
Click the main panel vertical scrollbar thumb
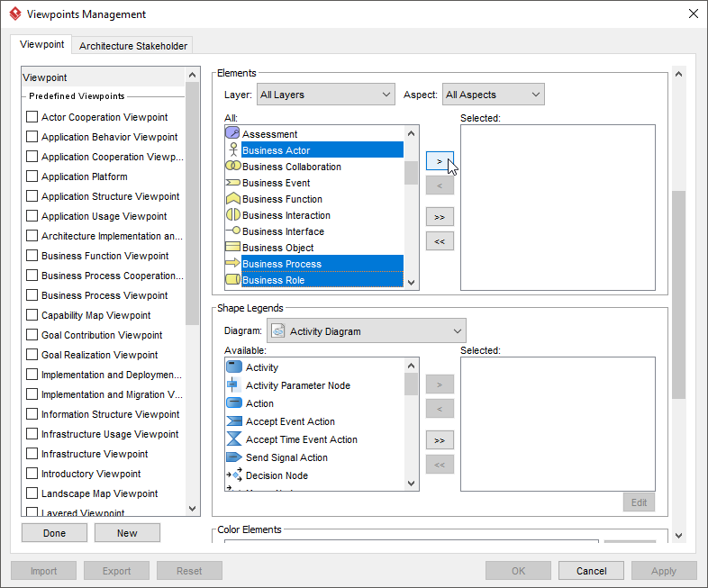click(x=678, y=294)
